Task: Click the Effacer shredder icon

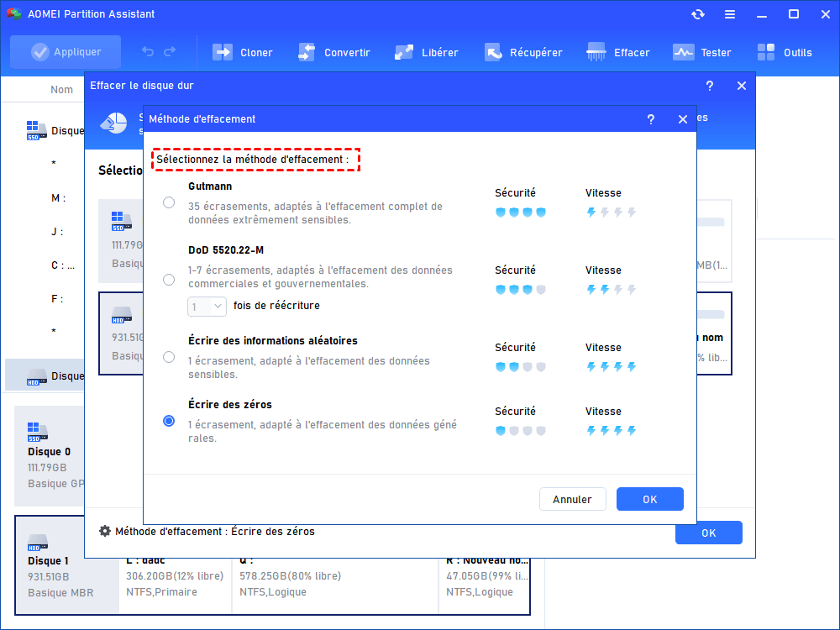Action: (x=596, y=52)
